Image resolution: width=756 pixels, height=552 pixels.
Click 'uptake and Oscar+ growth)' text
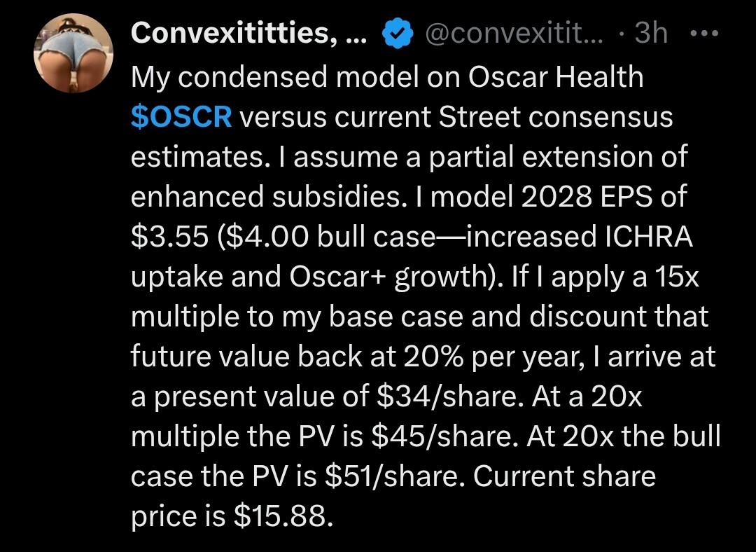pyautogui.click(x=318, y=277)
